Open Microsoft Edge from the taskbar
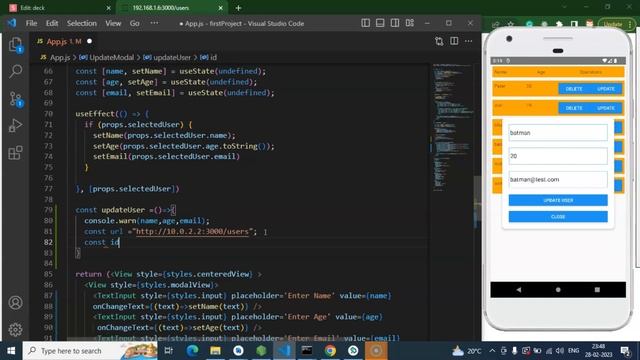This screenshot has height=360, width=640. (192, 351)
